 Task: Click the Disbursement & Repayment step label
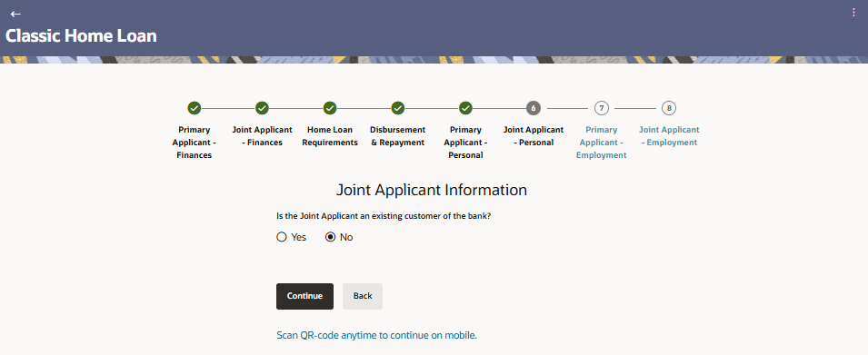pyautogui.click(x=397, y=136)
